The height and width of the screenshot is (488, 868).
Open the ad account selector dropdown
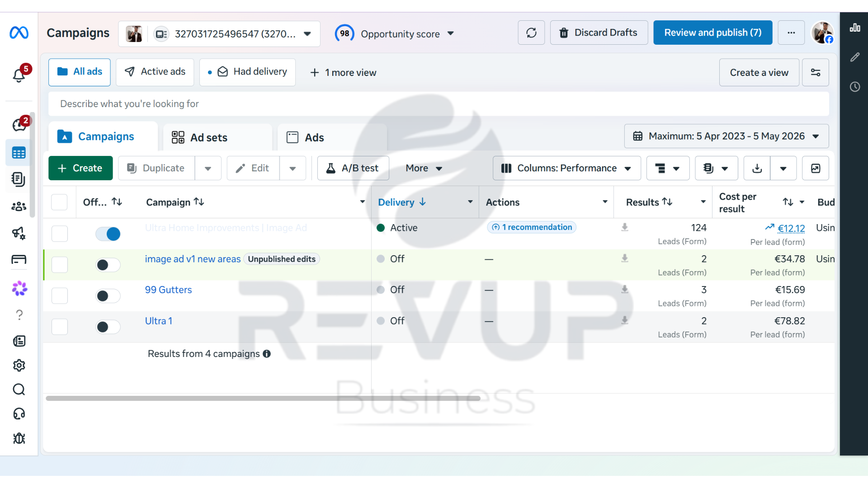tap(219, 34)
